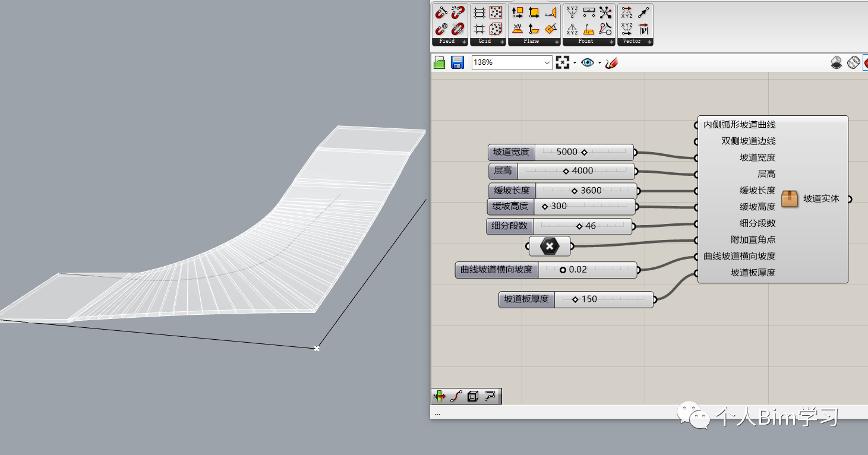Screen dimensions: 868x455
Task: Click the 曲线坡道横向坡度 slider grip at 0.02
Action: click(x=563, y=270)
